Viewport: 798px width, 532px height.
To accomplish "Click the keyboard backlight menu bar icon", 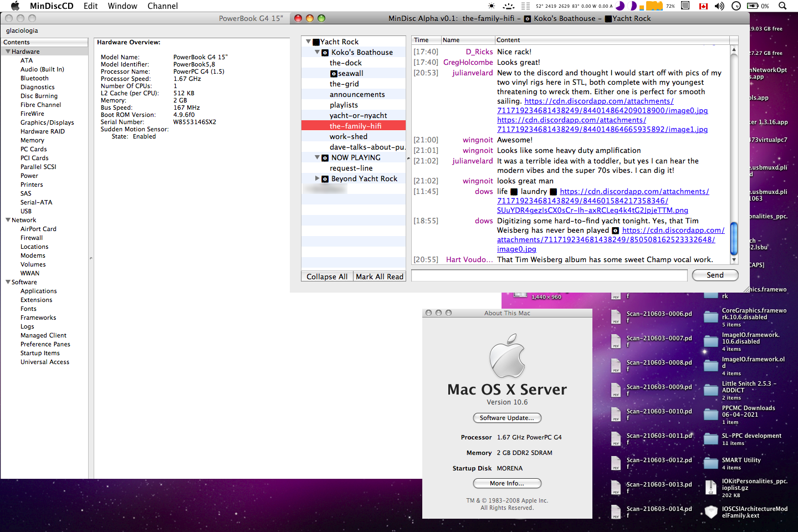I will pyautogui.click(x=508, y=6).
